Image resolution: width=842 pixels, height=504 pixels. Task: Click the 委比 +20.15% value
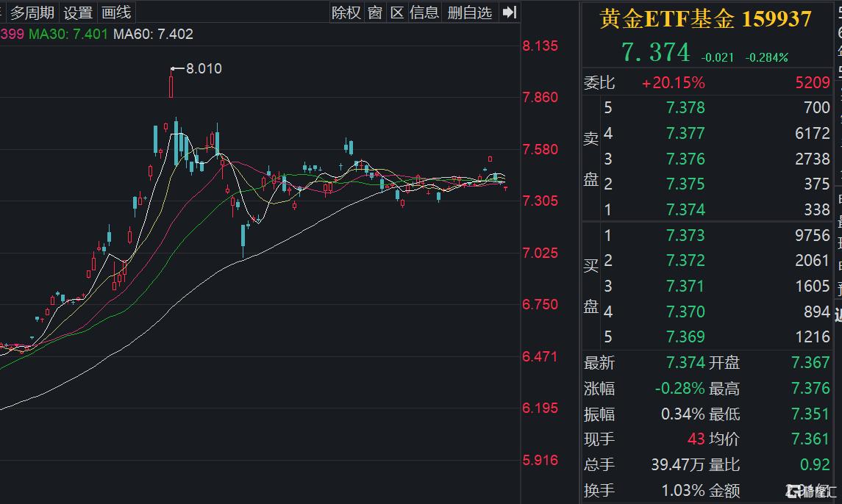click(x=674, y=83)
